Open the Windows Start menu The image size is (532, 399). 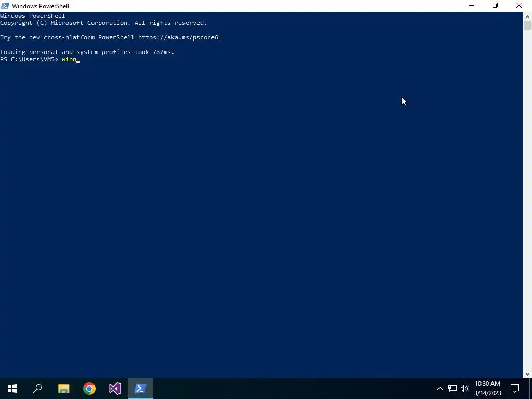pyautogui.click(x=12, y=389)
